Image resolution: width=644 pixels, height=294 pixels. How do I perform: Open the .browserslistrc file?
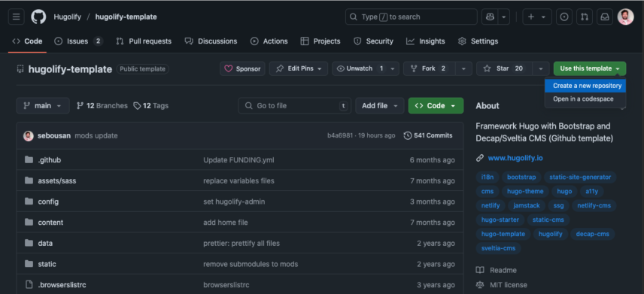pos(62,285)
